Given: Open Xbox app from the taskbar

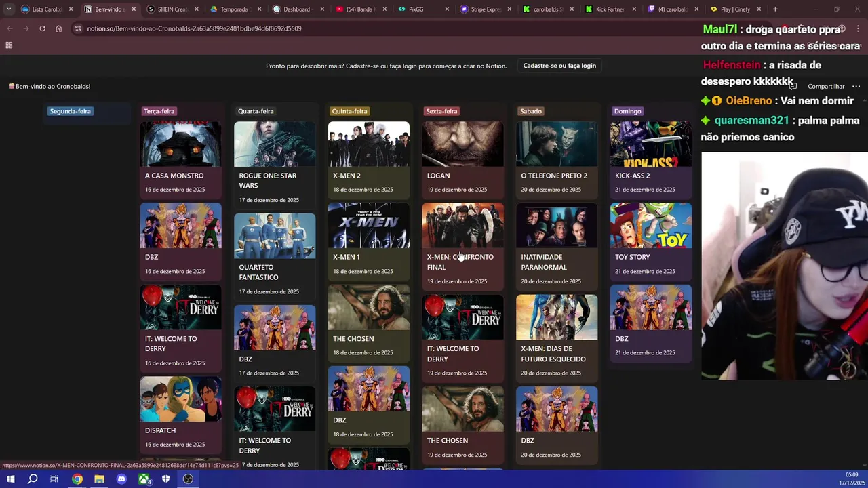Looking at the screenshot, I should [144, 479].
